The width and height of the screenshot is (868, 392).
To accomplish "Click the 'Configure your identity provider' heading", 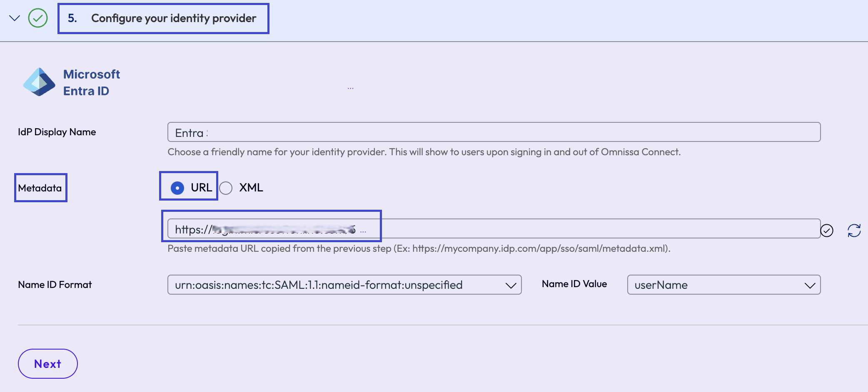I will click(174, 18).
